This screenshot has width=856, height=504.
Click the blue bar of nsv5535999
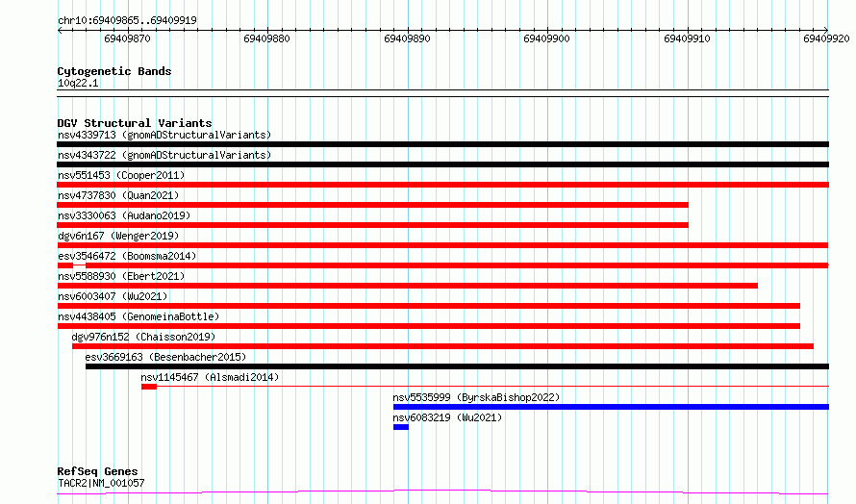[x=611, y=407]
